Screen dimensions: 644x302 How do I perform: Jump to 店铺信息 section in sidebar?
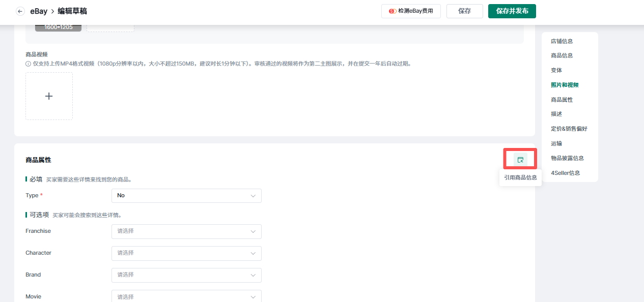562,41
